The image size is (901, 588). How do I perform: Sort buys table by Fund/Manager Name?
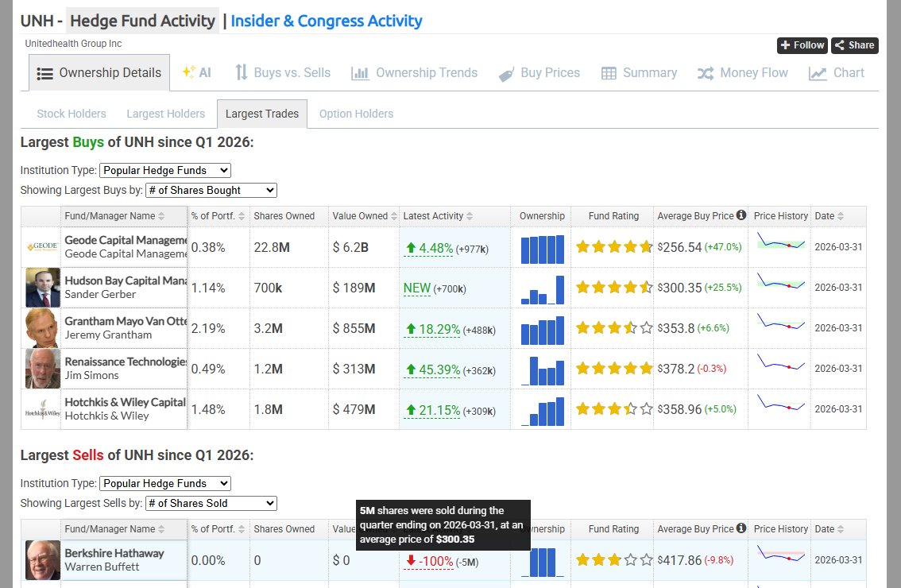pos(114,216)
